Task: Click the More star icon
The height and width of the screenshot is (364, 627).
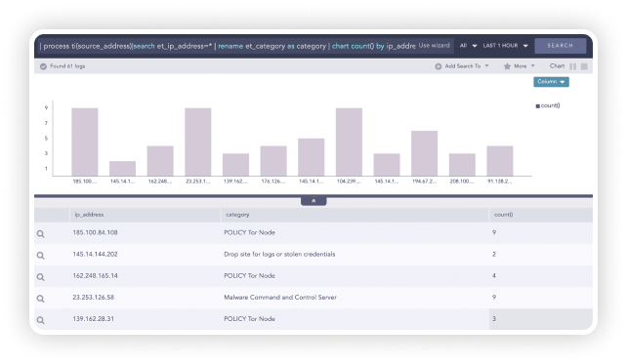Action: tap(507, 66)
